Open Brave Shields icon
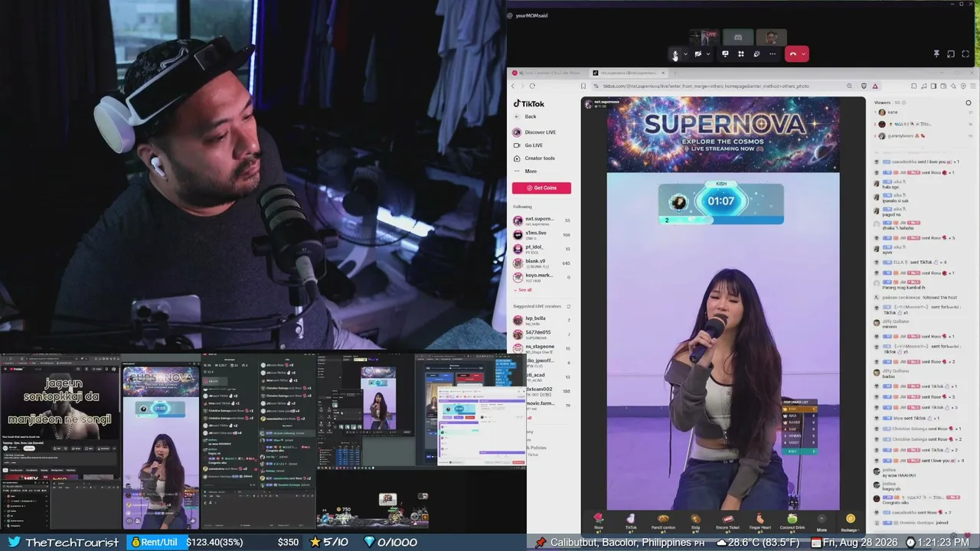This screenshot has width=980, height=551. 864,86
